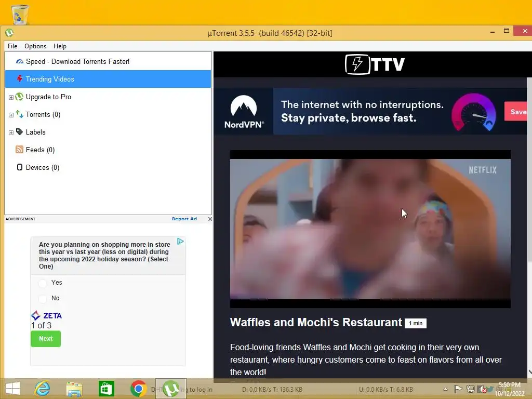Click the TTV logo header
Screen dimensions: 532x399
click(375, 64)
